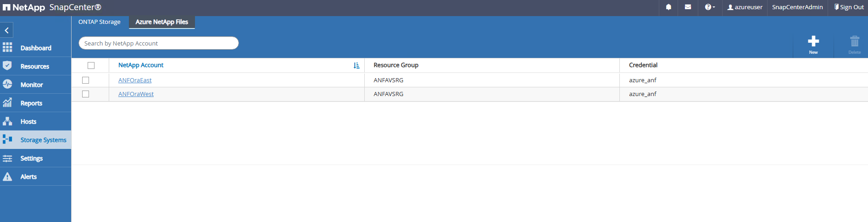Switch to the ONTAP Storage tab

(x=100, y=22)
